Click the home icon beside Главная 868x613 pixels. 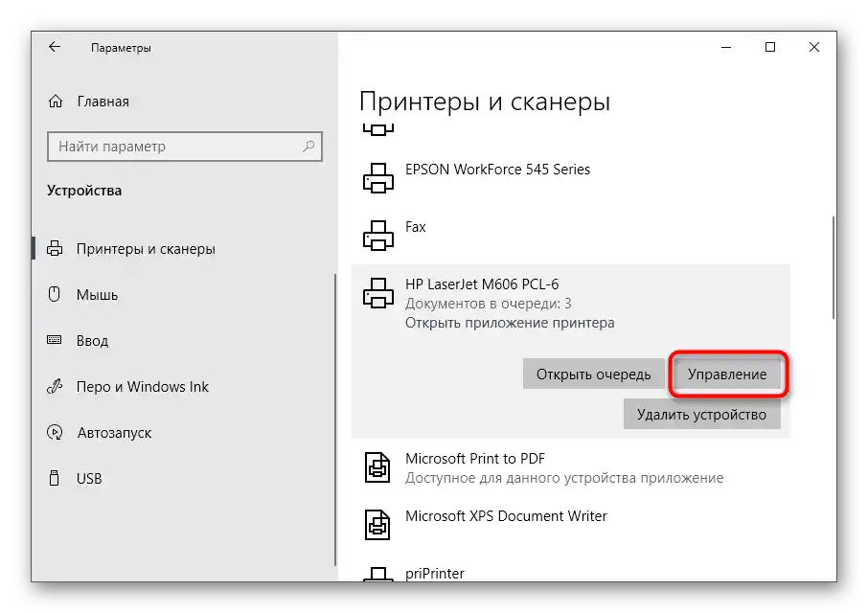[56, 102]
